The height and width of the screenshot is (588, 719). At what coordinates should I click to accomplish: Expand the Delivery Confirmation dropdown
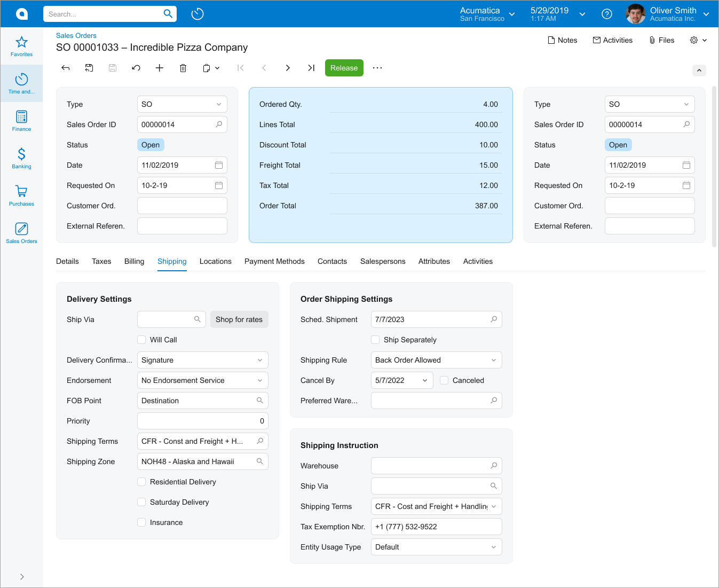click(x=202, y=360)
